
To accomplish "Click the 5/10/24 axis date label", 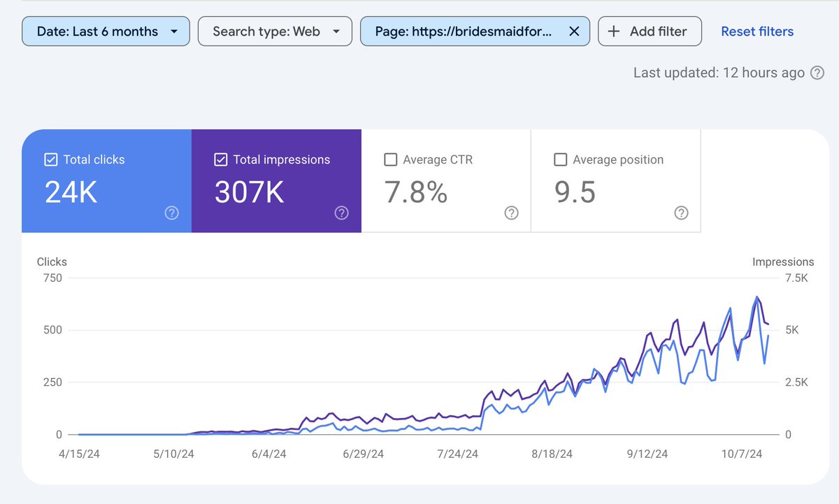I will click(174, 454).
